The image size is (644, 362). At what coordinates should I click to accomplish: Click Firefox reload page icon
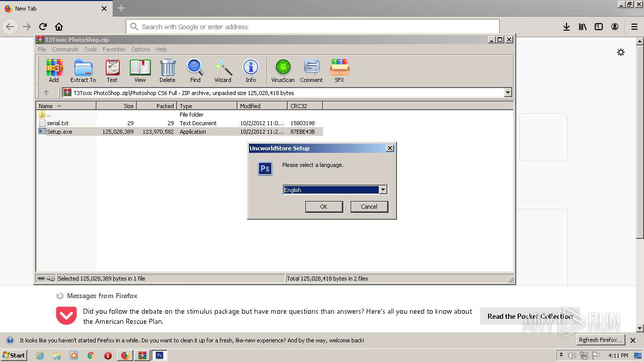pos(43,27)
